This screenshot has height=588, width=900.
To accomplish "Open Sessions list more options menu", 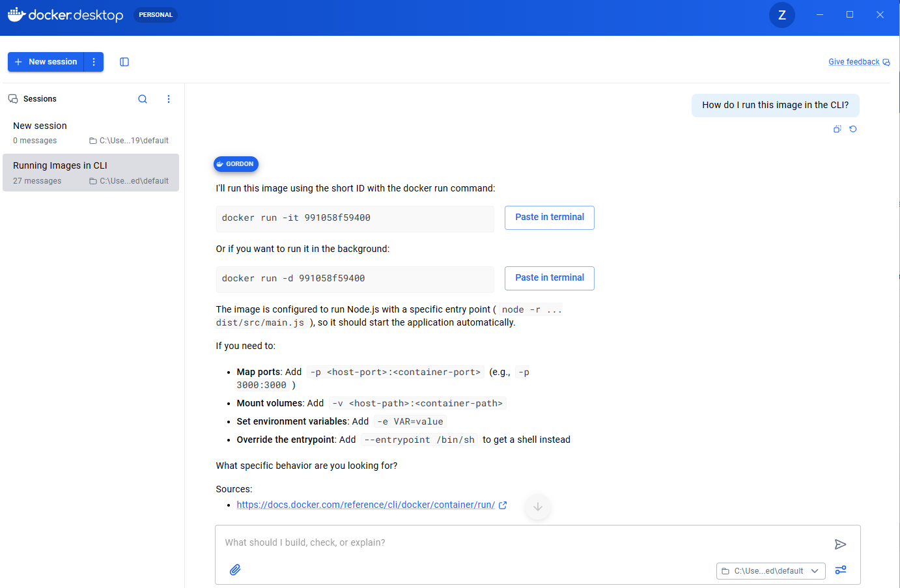I will (x=169, y=99).
